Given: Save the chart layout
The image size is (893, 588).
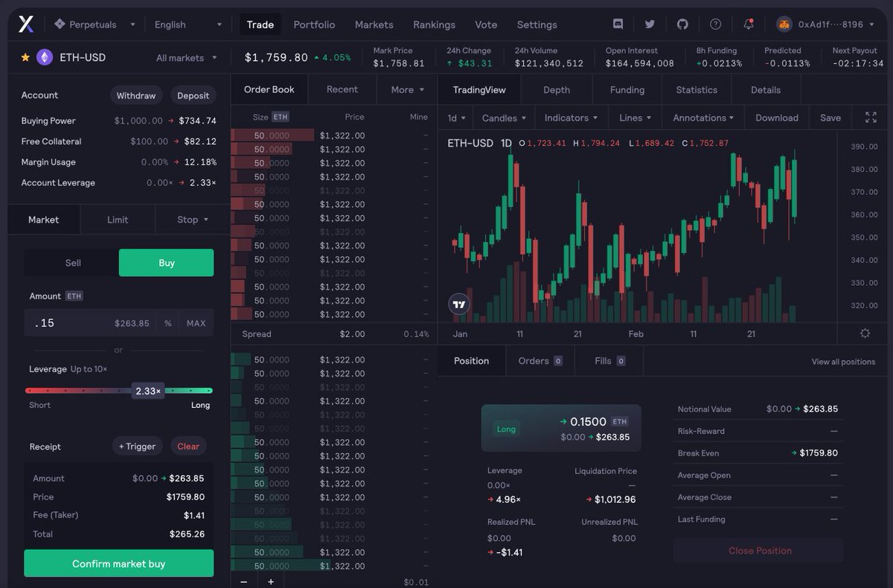Looking at the screenshot, I should pyautogui.click(x=830, y=118).
